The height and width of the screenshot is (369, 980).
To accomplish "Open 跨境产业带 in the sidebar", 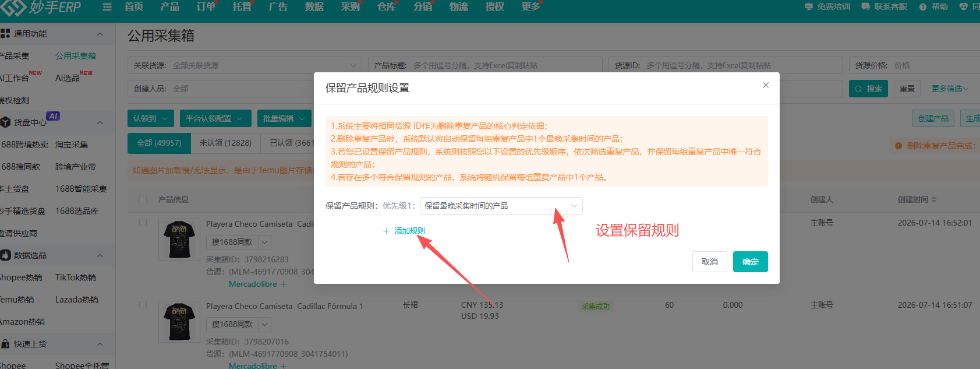I will 76,167.
